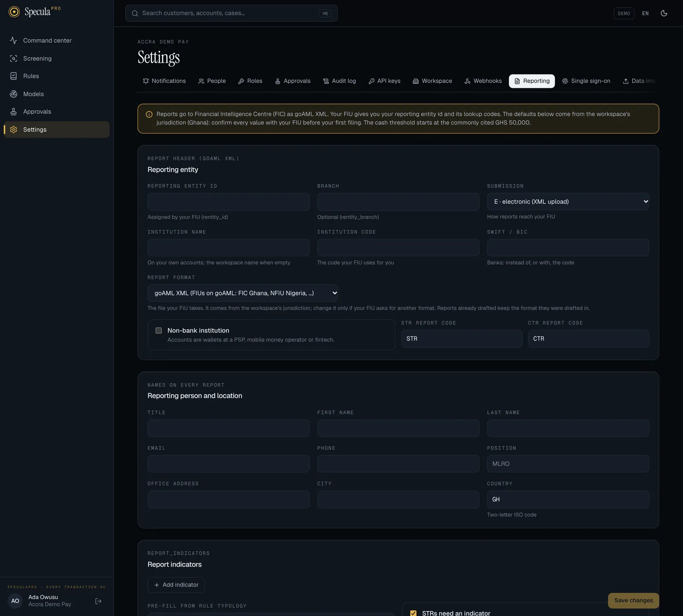This screenshot has width=683, height=616.
Task: Click the AO user avatar
Action: tap(15, 601)
